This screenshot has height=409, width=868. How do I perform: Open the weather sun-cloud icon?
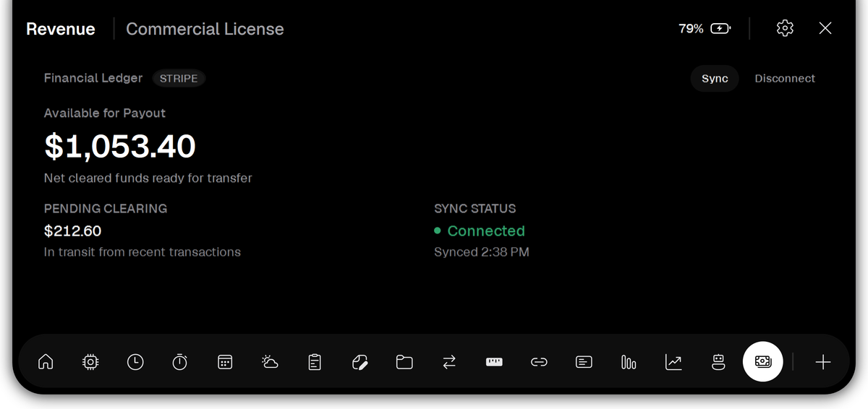tap(270, 362)
